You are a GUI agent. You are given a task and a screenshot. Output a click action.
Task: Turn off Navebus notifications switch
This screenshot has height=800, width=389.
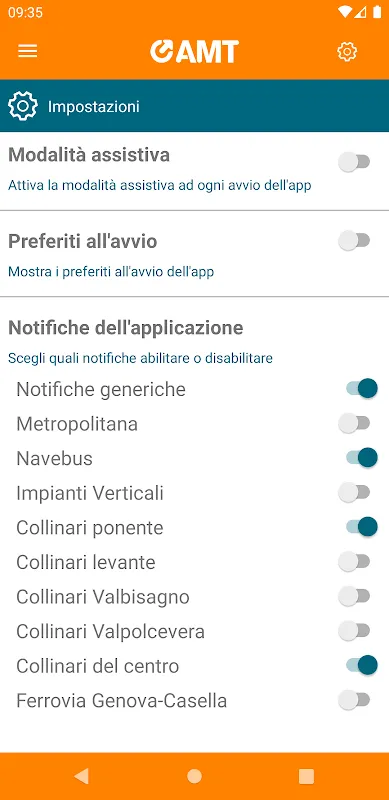tap(362, 458)
